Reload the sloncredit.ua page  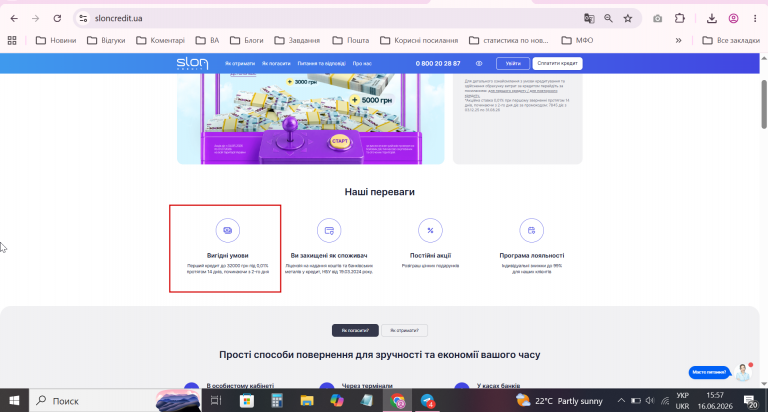click(x=57, y=19)
